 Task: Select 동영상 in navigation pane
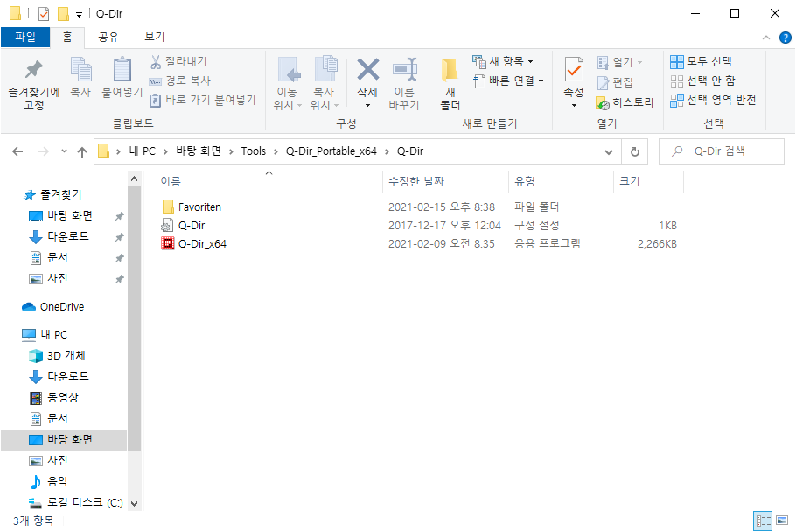pyautogui.click(x=63, y=397)
